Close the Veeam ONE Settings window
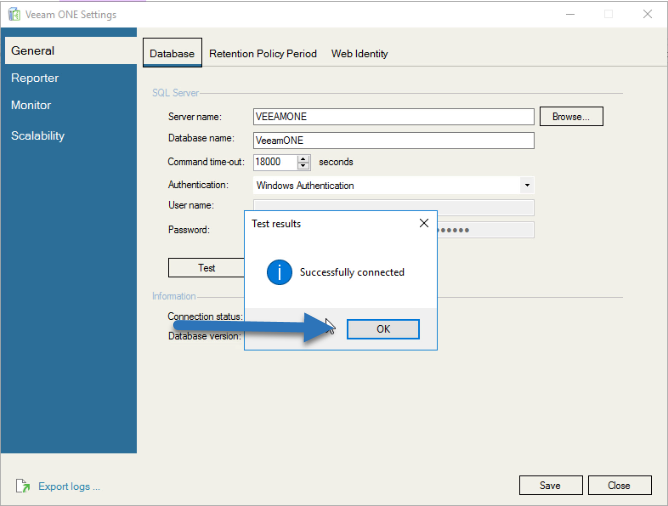This screenshot has width=668, height=506. 648,14
